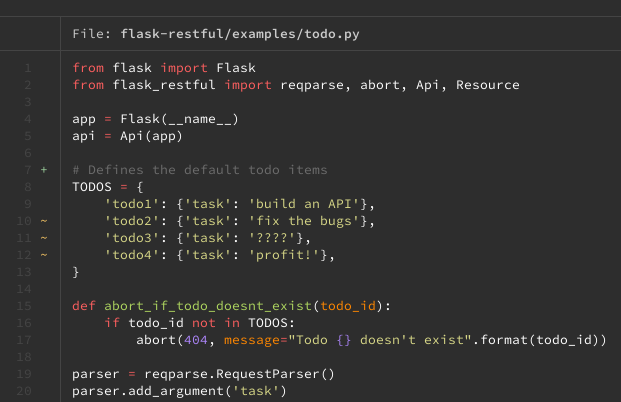This screenshot has height=402, width=621.
Task: Click the modified tilde marker beside line 10
Action: [x=43, y=221]
